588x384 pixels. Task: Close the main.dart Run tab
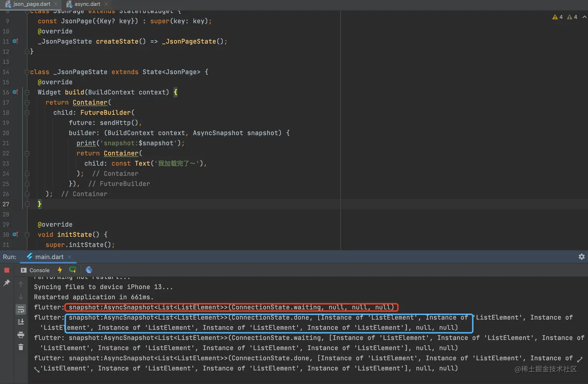[x=69, y=257]
